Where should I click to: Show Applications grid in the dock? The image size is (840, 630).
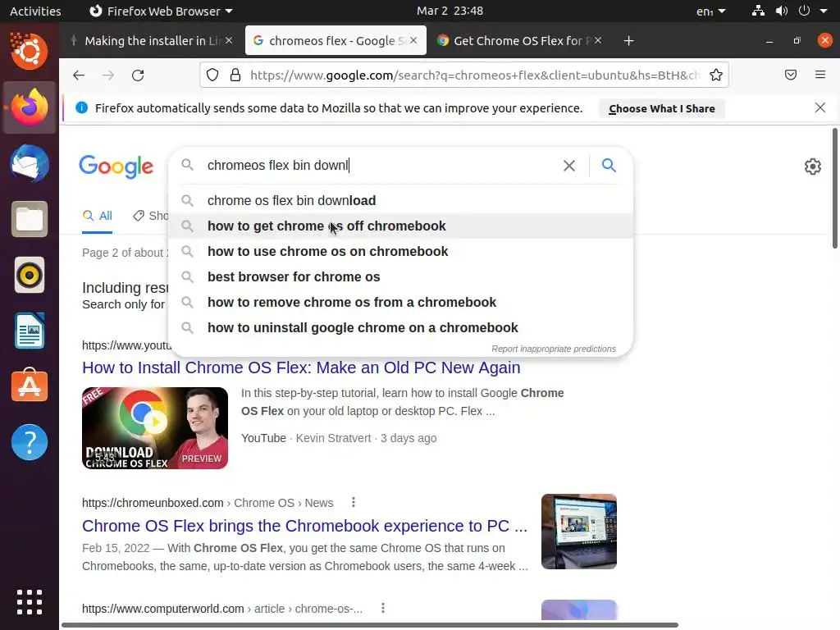[x=30, y=602]
